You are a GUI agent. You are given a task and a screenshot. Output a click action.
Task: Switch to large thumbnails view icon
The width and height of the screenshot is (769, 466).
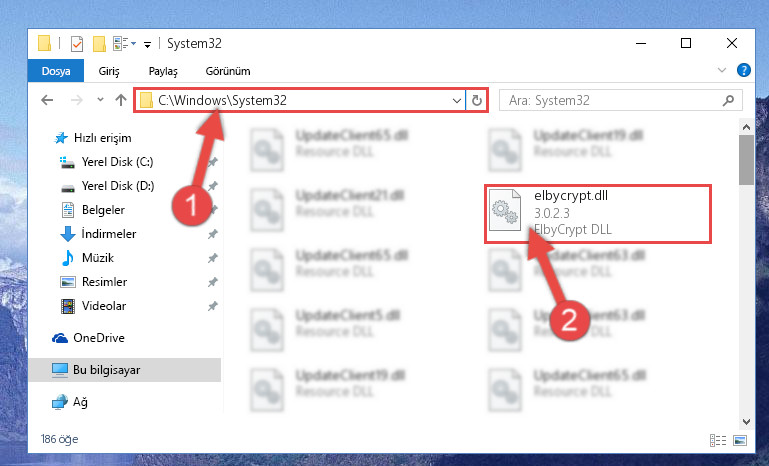(x=740, y=440)
